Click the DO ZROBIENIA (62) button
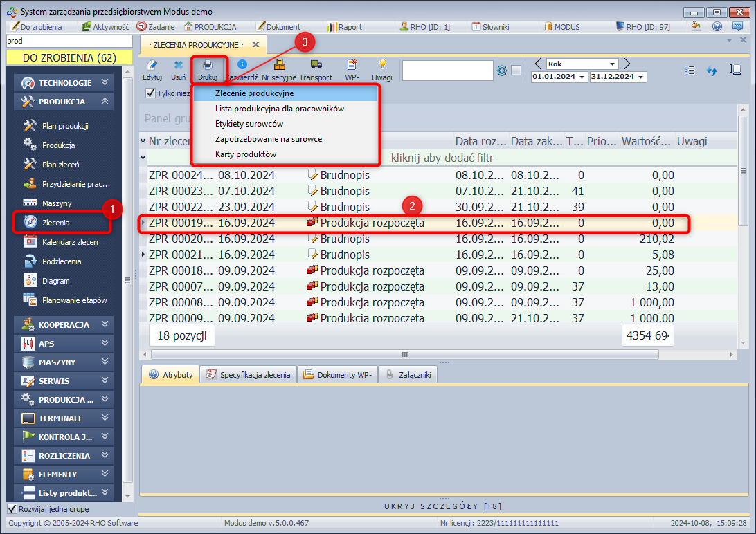Image resolution: width=756 pixels, height=534 pixels. [69, 58]
